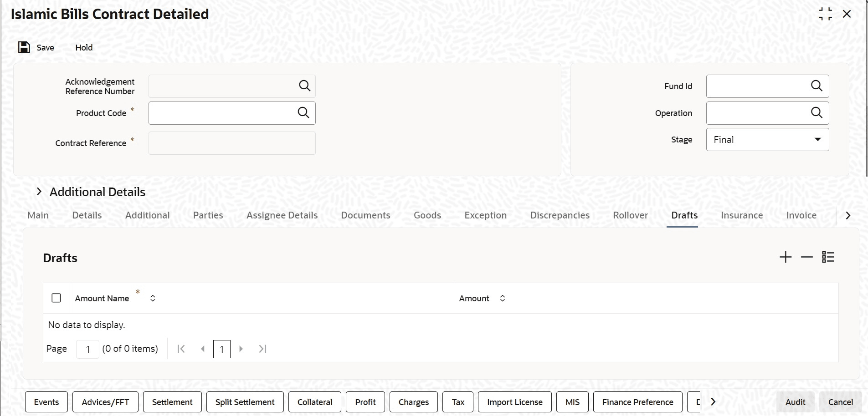
Task: Open Acknowledgement Reference Number search lookup
Action: (x=304, y=86)
